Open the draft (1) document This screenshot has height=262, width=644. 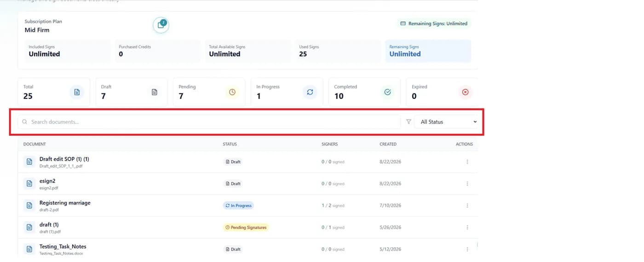[49, 225]
